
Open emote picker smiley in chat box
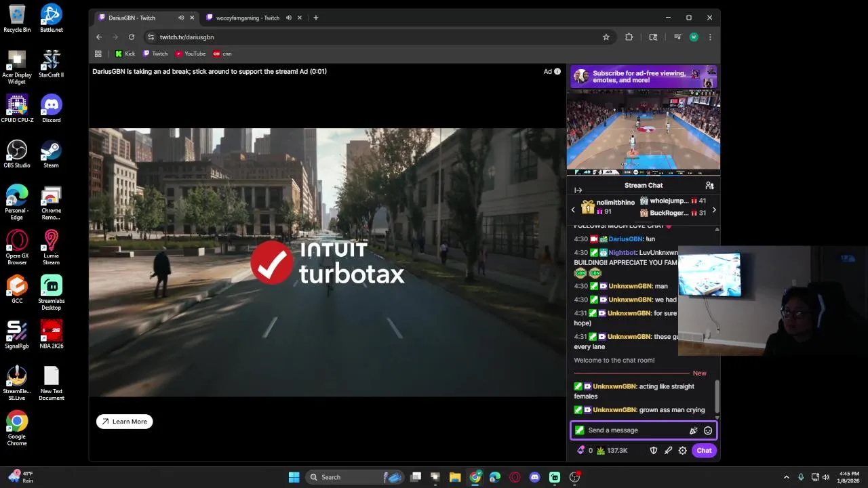pyautogui.click(x=708, y=430)
